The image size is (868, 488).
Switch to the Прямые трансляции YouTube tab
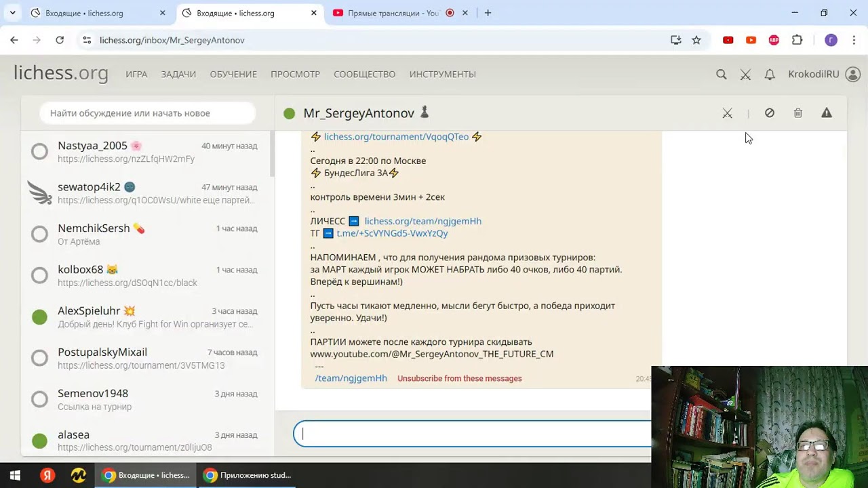pos(400,13)
